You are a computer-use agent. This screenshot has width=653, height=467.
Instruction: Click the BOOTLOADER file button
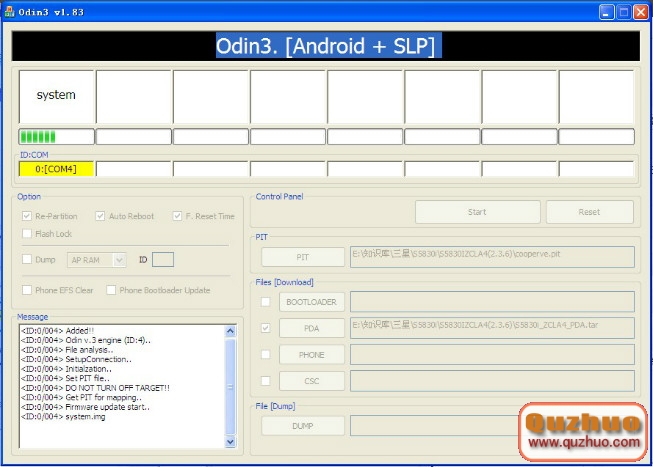tap(312, 302)
